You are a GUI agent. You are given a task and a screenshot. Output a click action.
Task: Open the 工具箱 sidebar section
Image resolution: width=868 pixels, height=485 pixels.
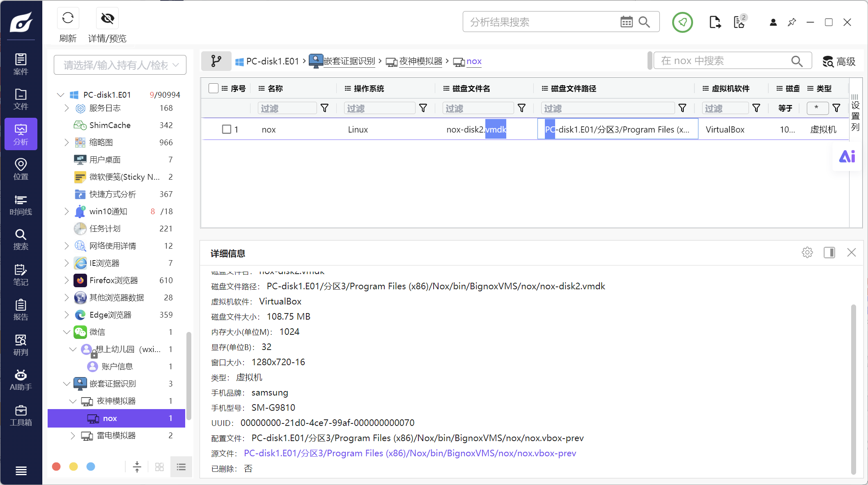[x=21, y=415]
